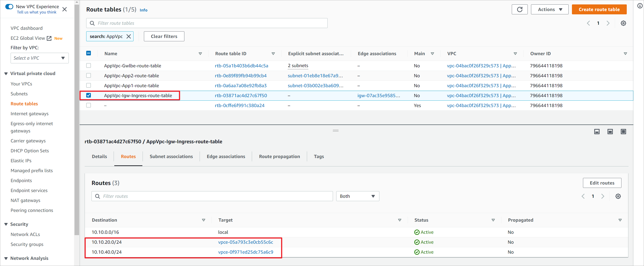Check the rtb-0cffe6f991c380a24 row checkbox

click(88, 106)
